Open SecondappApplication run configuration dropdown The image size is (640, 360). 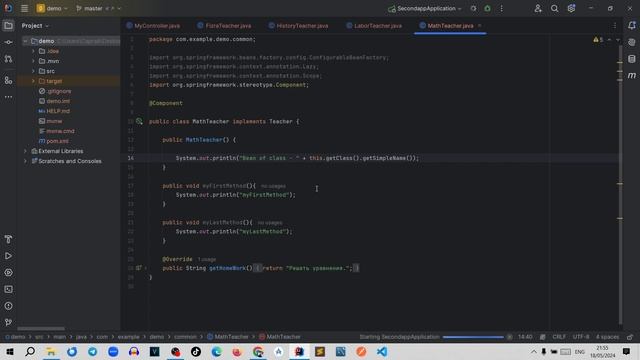pos(424,8)
